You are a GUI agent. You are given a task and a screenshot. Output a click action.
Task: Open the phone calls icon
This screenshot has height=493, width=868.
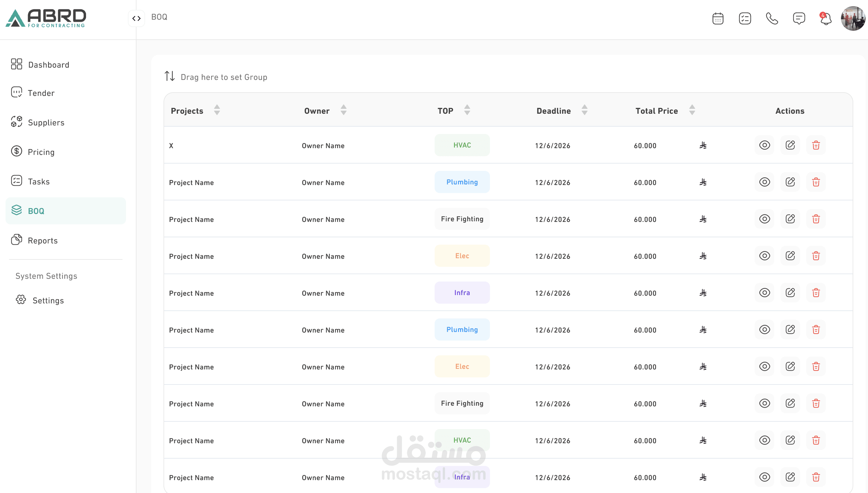point(772,19)
